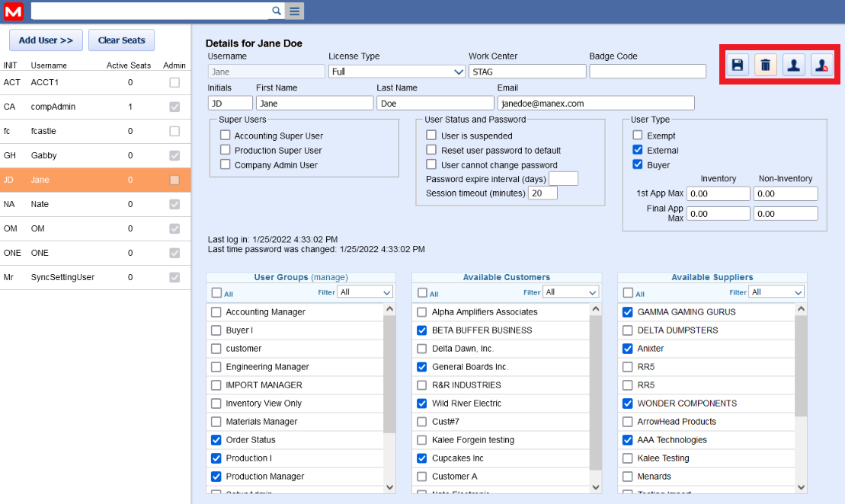The height and width of the screenshot is (504, 845).
Task: Open User Groups Filter dropdown
Action: (x=365, y=292)
